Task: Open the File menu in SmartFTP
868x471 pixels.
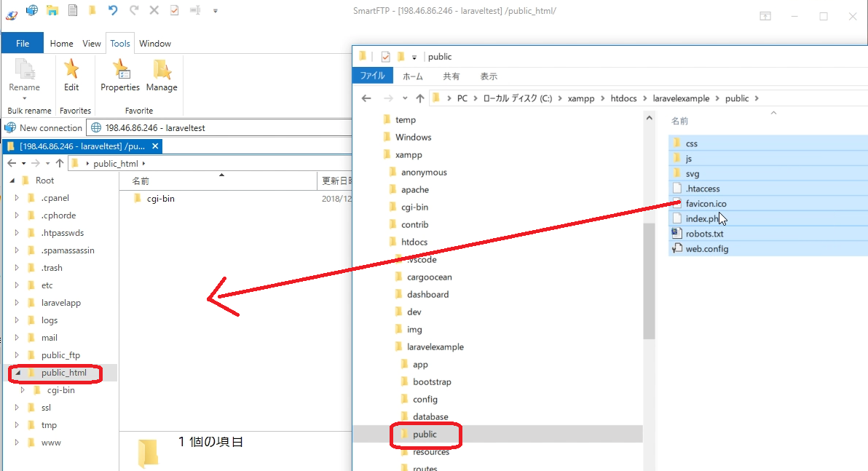Action: (23, 43)
